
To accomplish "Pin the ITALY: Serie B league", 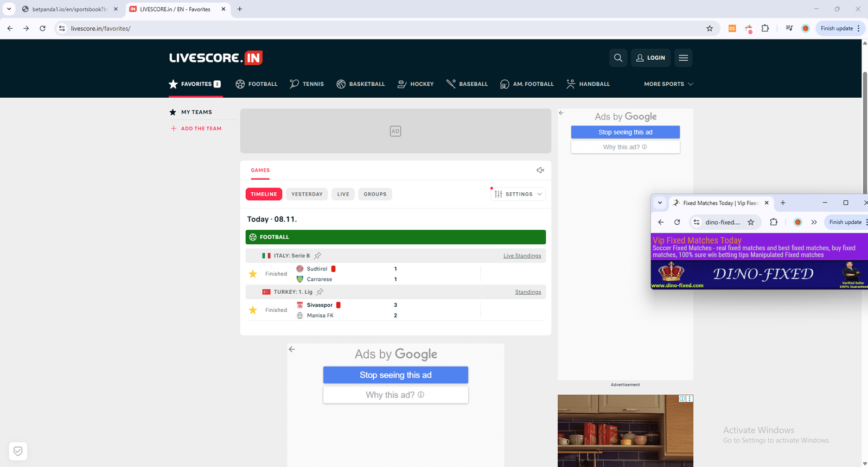I will [318, 256].
